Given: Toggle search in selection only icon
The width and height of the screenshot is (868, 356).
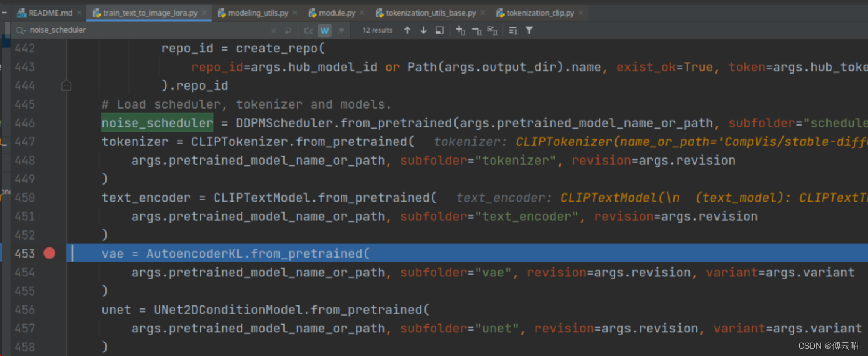Looking at the screenshot, I should coord(513,30).
